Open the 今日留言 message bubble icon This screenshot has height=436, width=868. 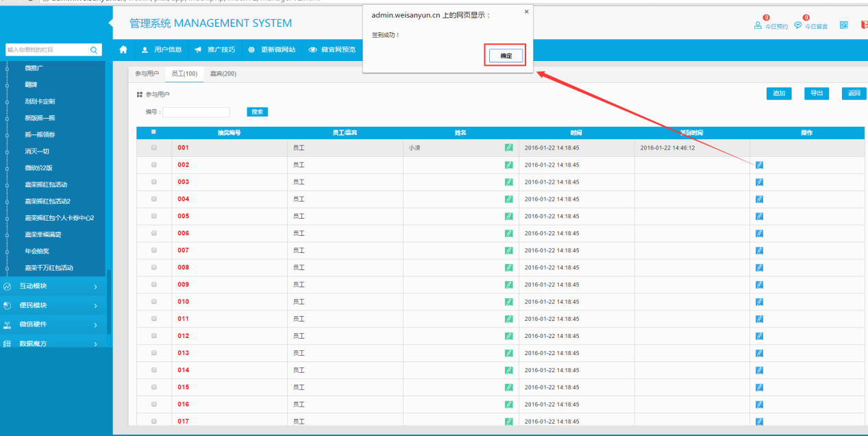coord(797,25)
